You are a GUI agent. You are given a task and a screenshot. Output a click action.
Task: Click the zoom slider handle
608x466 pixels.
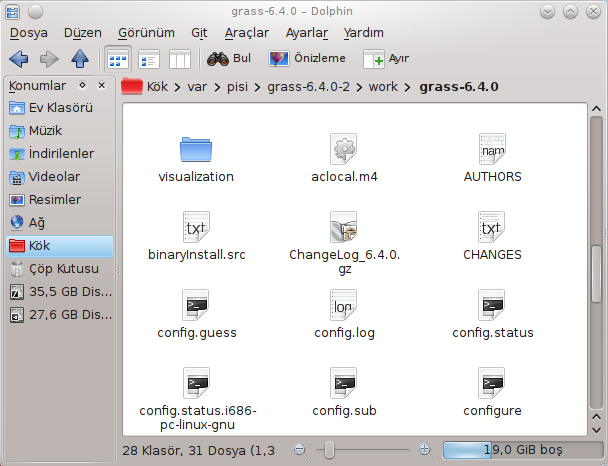pos(329,450)
